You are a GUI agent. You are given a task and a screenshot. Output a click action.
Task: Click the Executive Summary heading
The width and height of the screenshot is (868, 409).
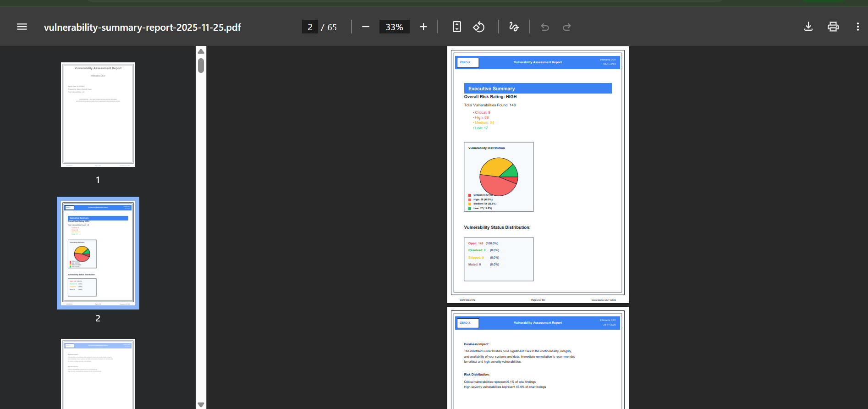click(492, 88)
